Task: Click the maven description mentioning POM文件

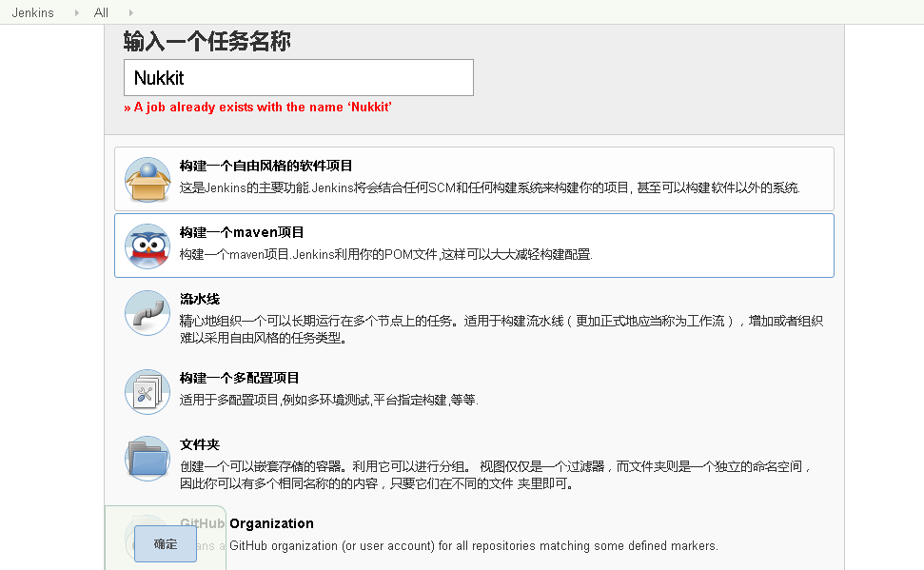Action: 386,254
